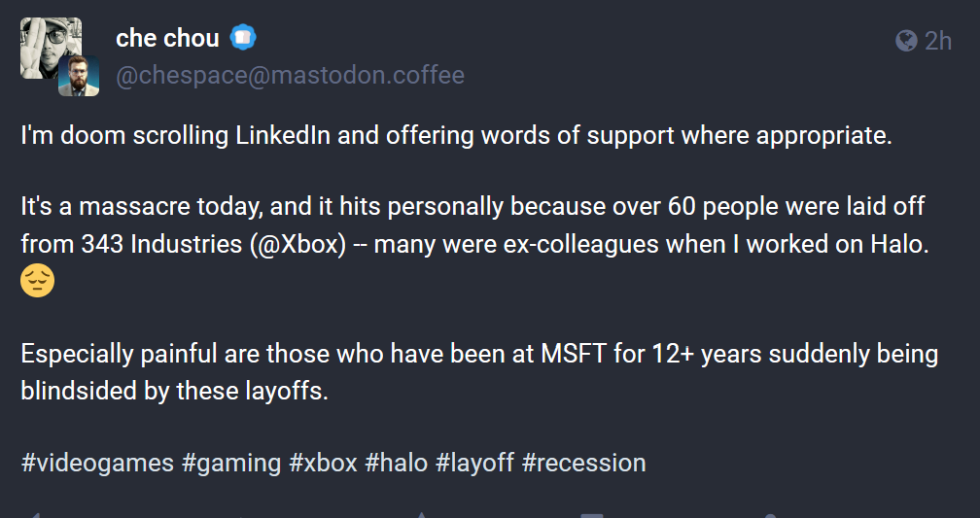Click the small bearded-man booster avatar
The height and width of the screenshot is (518, 980).
(x=78, y=77)
